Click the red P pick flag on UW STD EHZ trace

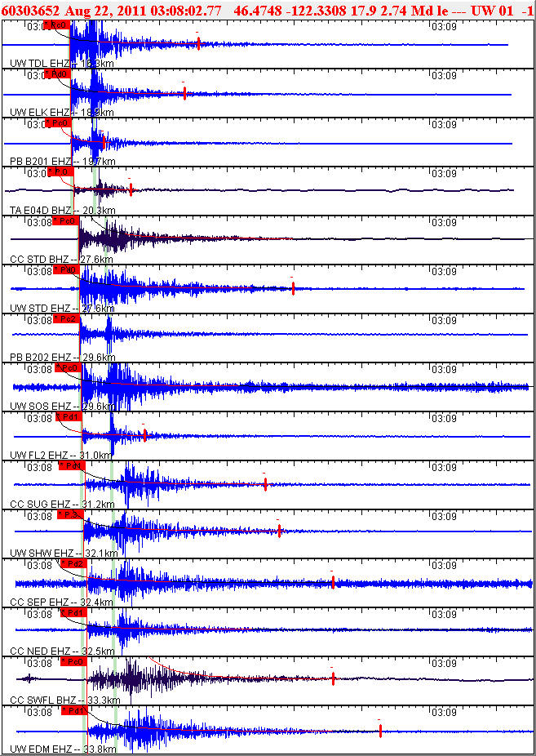65,269
